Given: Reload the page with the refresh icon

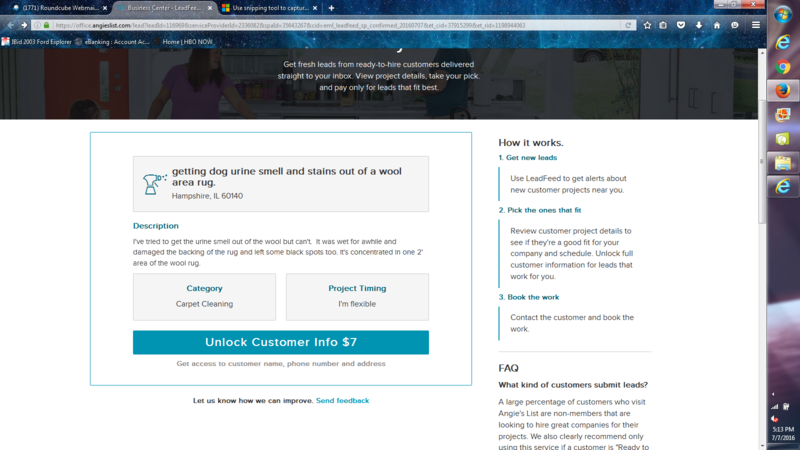Looking at the screenshot, I should [x=627, y=25].
